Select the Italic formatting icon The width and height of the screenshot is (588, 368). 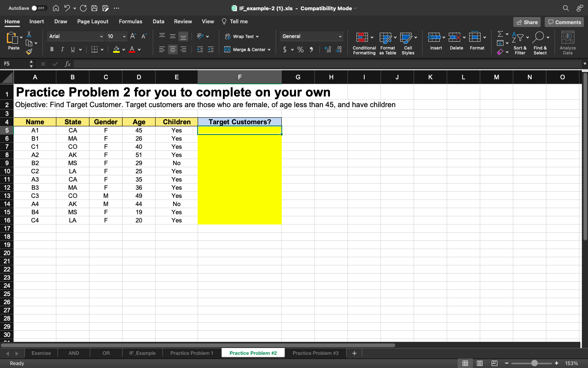pyautogui.click(x=62, y=49)
